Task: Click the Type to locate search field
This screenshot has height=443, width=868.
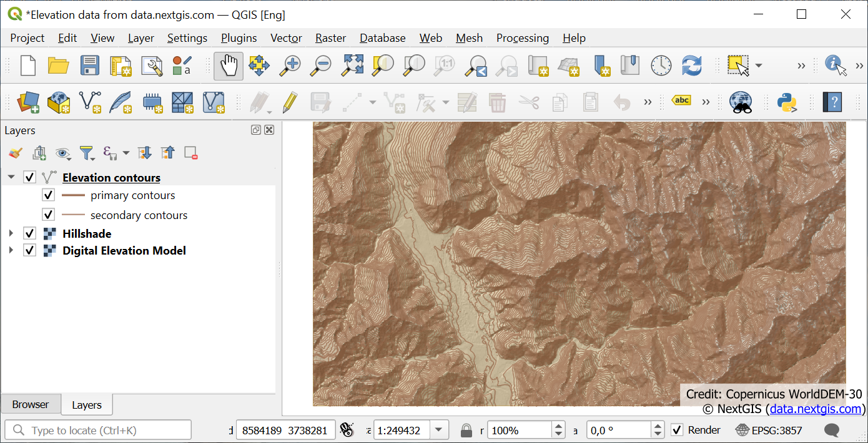Action: tap(98, 429)
